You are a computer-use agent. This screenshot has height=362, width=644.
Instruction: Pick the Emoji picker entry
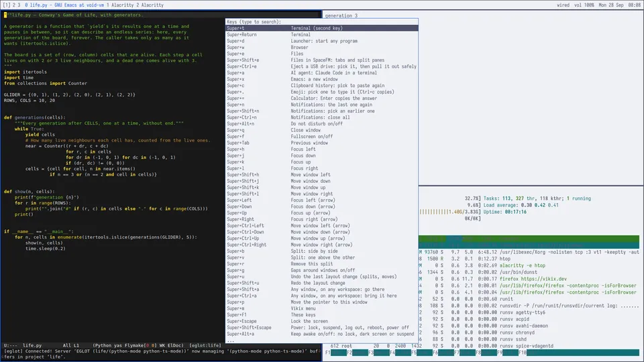point(322,92)
